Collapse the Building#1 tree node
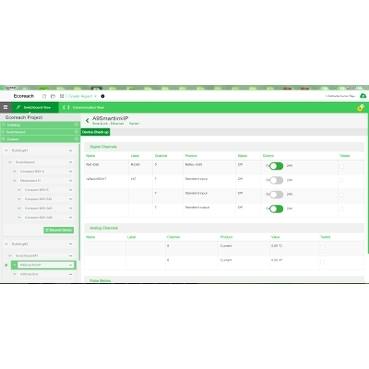Screen dimensions: 369x369 pos(6,151)
